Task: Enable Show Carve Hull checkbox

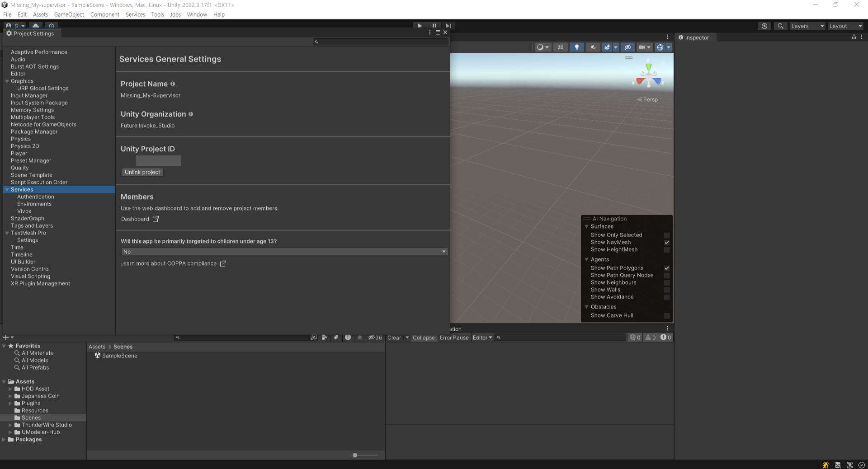Action: point(666,315)
